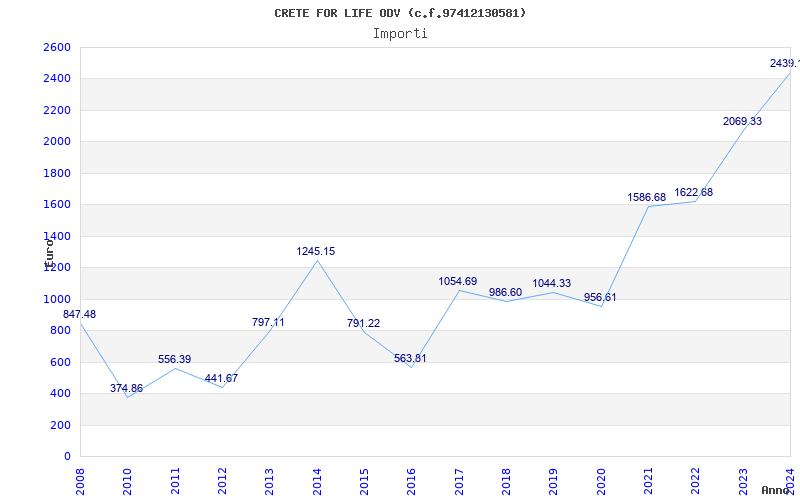Click the 2013 x-axis year

tap(269, 482)
